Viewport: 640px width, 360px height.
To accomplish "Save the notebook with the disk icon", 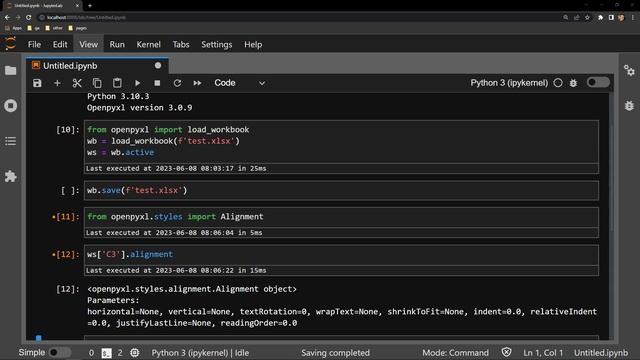I will pos(37,83).
